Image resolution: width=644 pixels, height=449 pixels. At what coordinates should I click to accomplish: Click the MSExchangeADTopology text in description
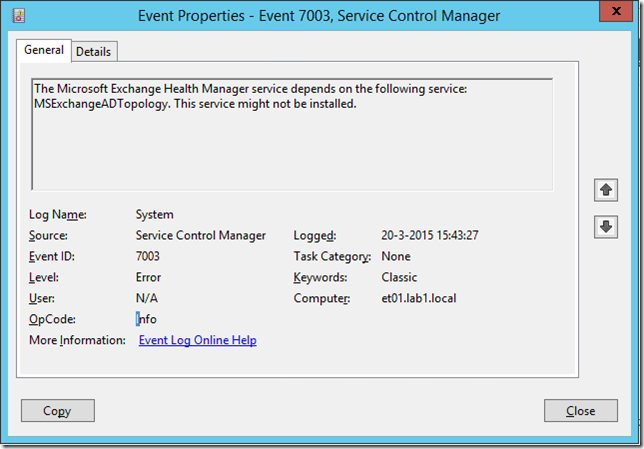pyautogui.click(x=101, y=104)
